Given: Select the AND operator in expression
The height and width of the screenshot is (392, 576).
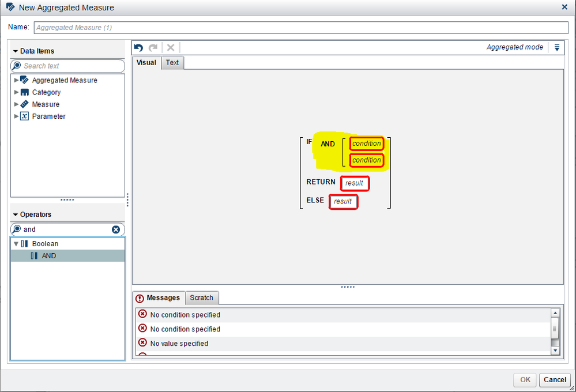Looking at the screenshot, I should (x=327, y=144).
